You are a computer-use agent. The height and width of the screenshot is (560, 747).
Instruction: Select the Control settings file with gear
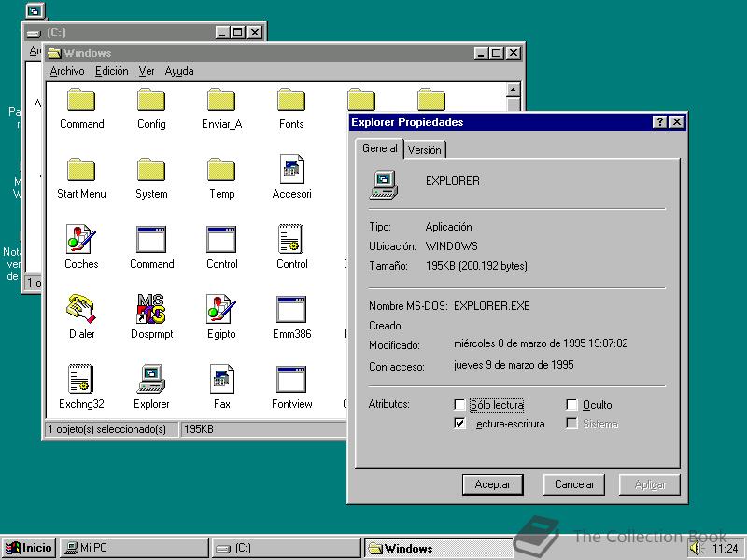coord(291,239)
